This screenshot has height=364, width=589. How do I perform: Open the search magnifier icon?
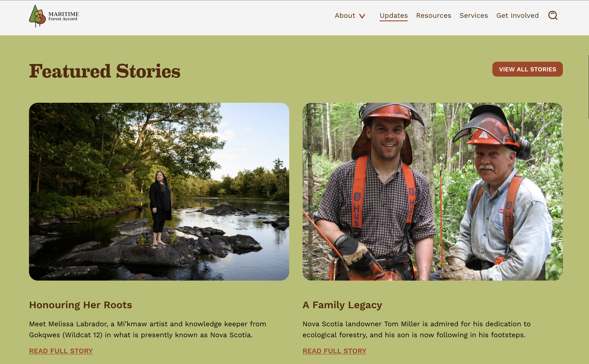(553, 15)
